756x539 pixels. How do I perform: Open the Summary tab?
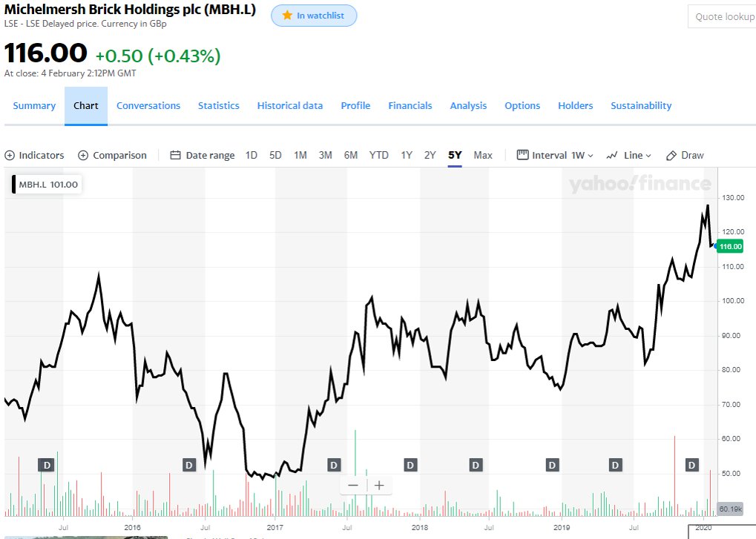pos(34,105)
